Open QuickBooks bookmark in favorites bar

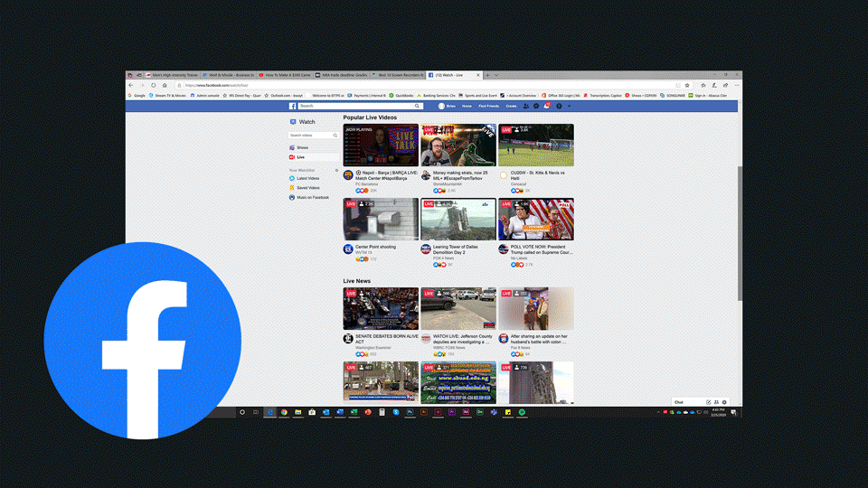401,96
